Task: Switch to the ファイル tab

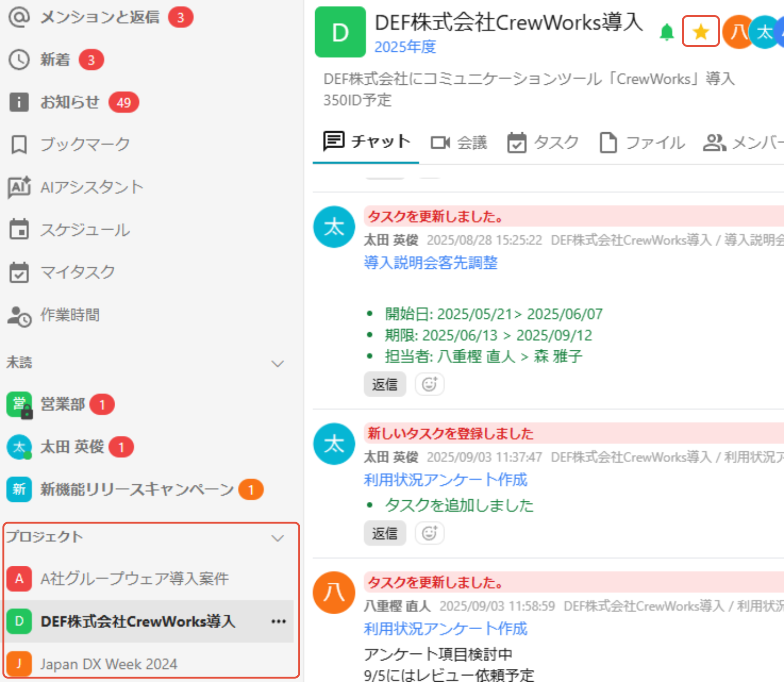Action: pyautogui.click(x=642, y=142)
